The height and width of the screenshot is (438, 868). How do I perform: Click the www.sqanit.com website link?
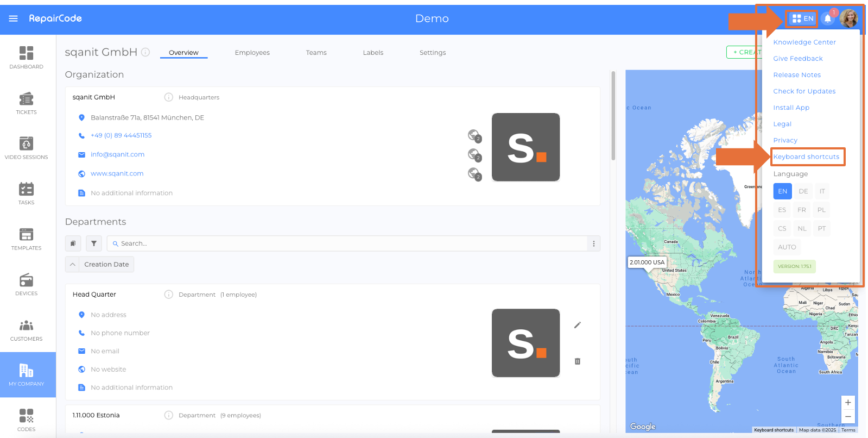(x=117, y=173)
